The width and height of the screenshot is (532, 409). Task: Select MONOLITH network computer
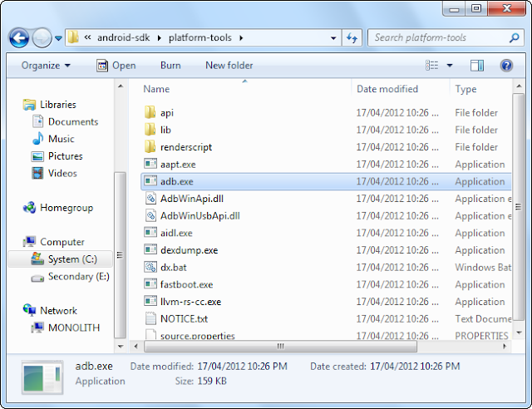tap(66, 328)
